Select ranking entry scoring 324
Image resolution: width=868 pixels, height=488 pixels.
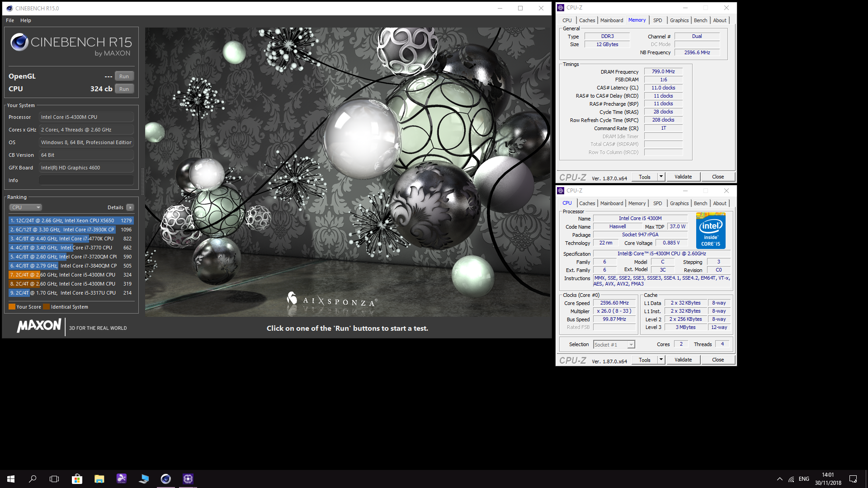pyautogui.click(x=71, y=275)
